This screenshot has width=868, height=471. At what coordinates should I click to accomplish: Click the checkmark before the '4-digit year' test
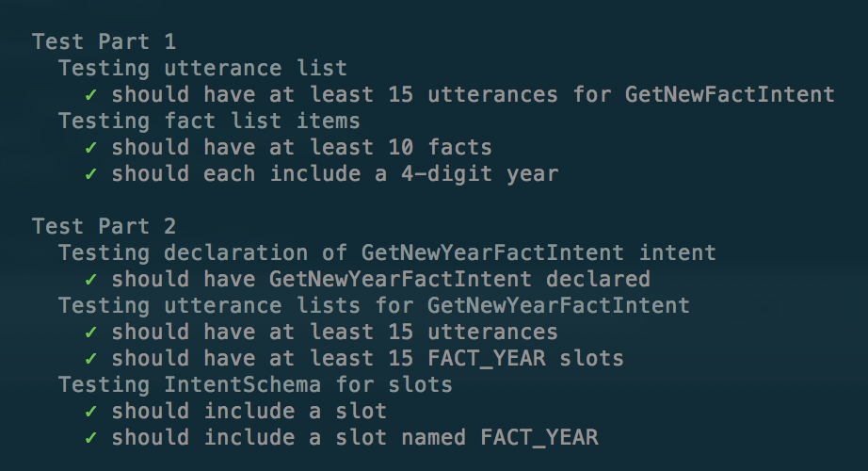[x=90, y=173]
